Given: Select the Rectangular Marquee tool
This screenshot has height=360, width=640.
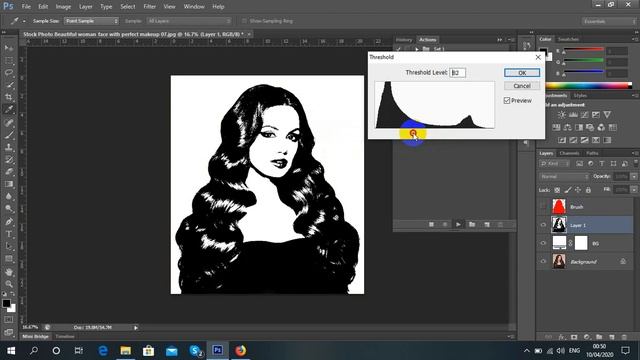Looking at the screenshot, I should 9,60.
